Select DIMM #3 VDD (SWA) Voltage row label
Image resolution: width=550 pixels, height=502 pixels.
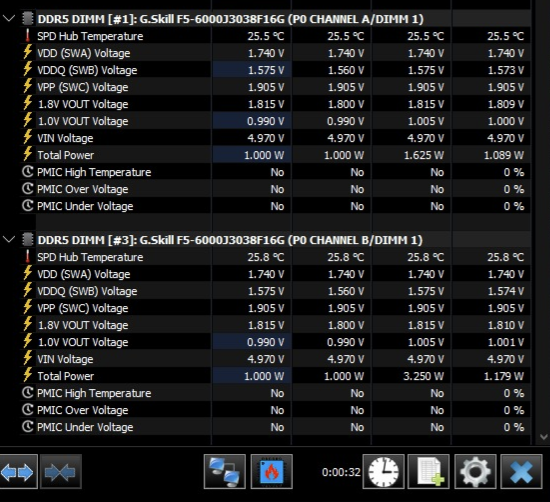coord(84,274)
